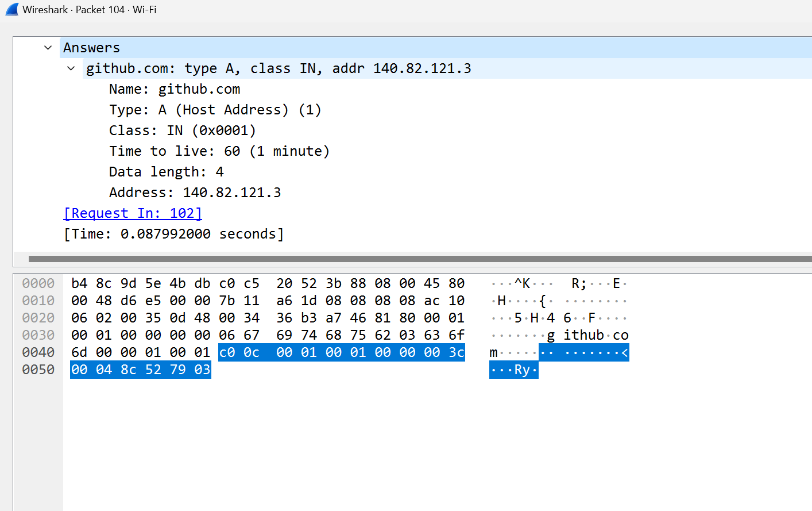Click ASCII text 'co' in row 0030

(x=621, y=335)
